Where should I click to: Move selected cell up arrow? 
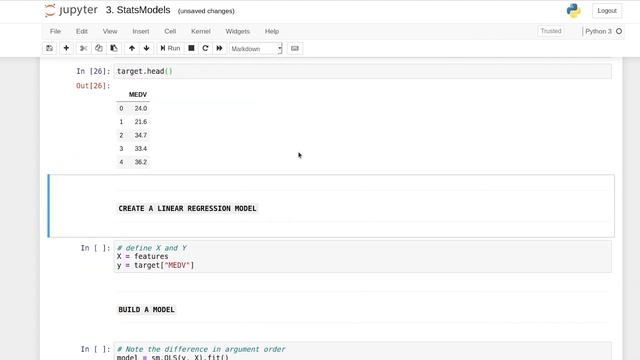tap(132, 49)
